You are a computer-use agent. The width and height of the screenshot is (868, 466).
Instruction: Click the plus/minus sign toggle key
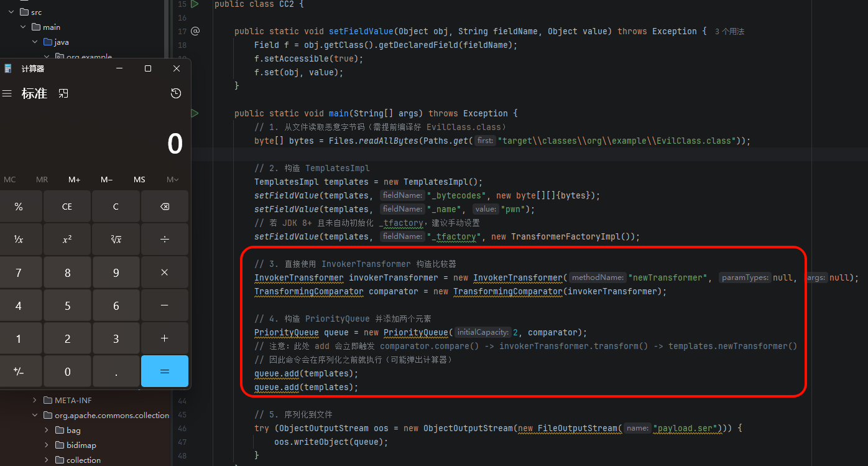pos(19,371)
